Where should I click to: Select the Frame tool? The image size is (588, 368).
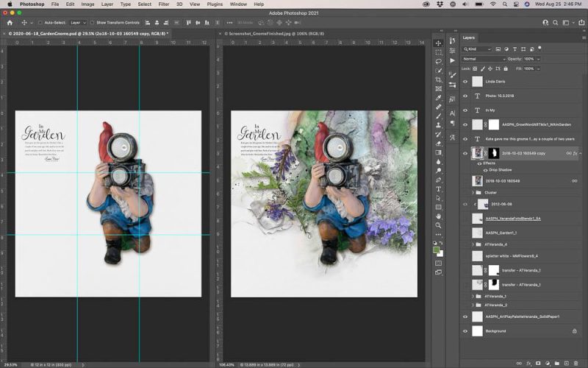click(438, 88)
